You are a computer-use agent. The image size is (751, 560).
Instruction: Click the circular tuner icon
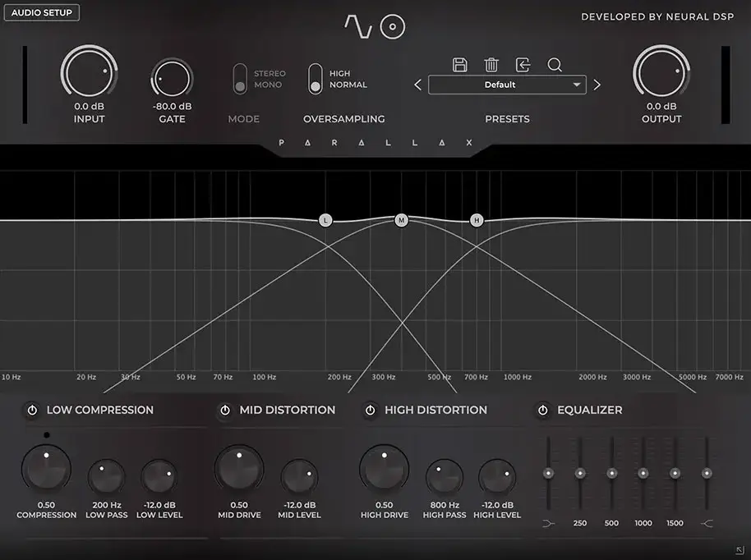[393, 27]
